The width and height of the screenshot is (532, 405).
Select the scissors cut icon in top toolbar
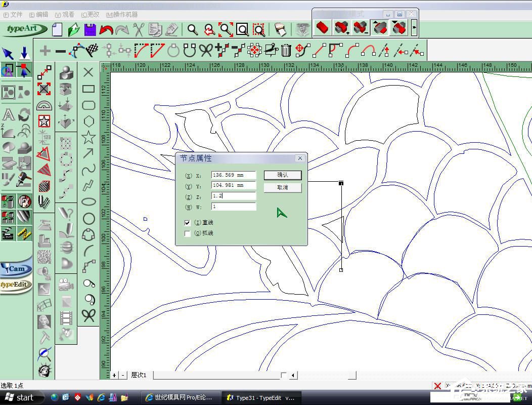[138, 29]
